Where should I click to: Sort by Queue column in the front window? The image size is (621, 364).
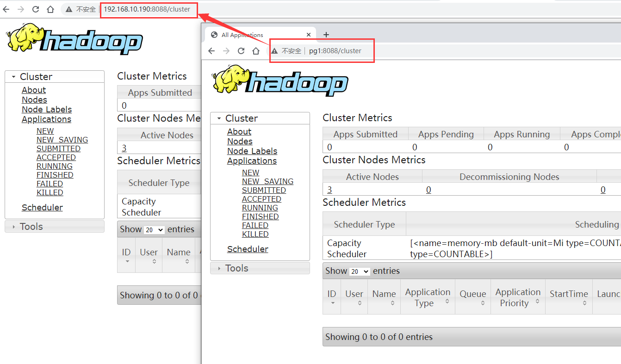[x=473, y=297]
